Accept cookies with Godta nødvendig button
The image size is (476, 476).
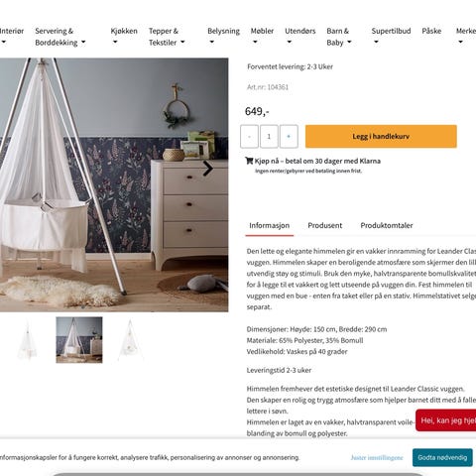coord(442,457)
